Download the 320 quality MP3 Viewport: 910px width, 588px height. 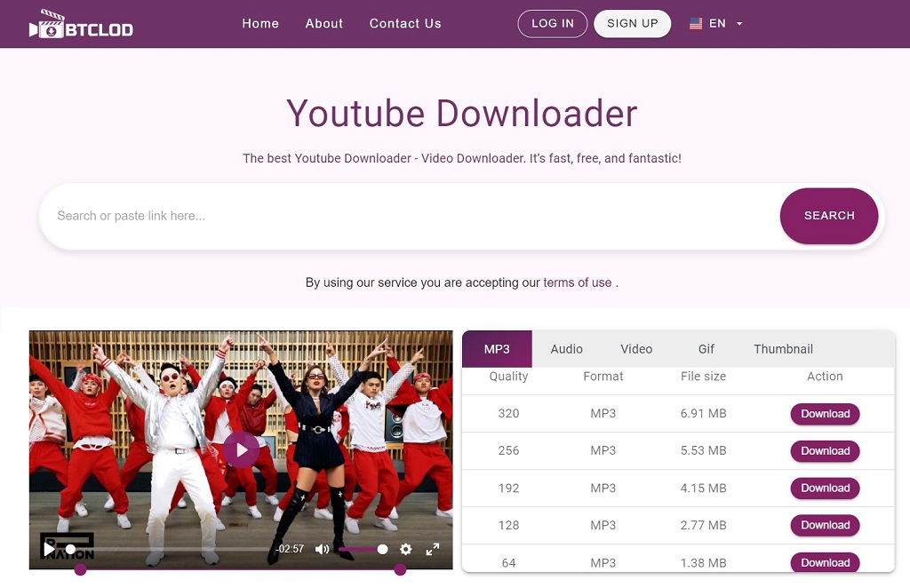click(826, 414)
